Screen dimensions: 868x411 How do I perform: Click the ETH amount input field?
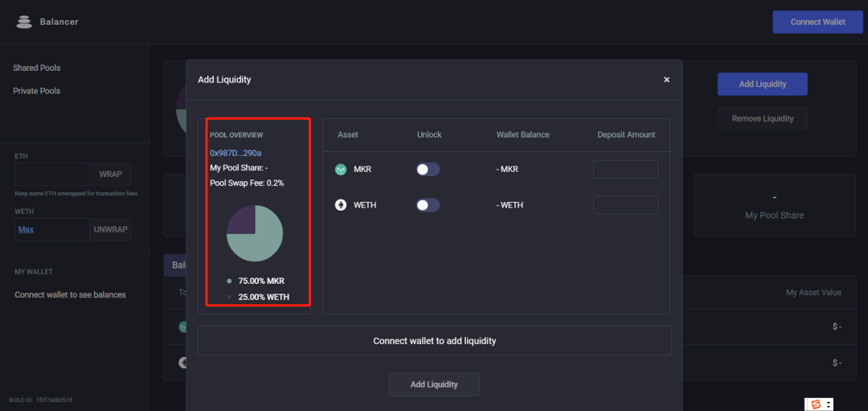(x=51, y=174)
